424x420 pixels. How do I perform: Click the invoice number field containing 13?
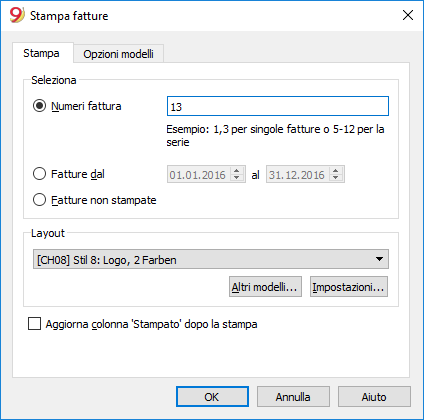click(278, 106)
